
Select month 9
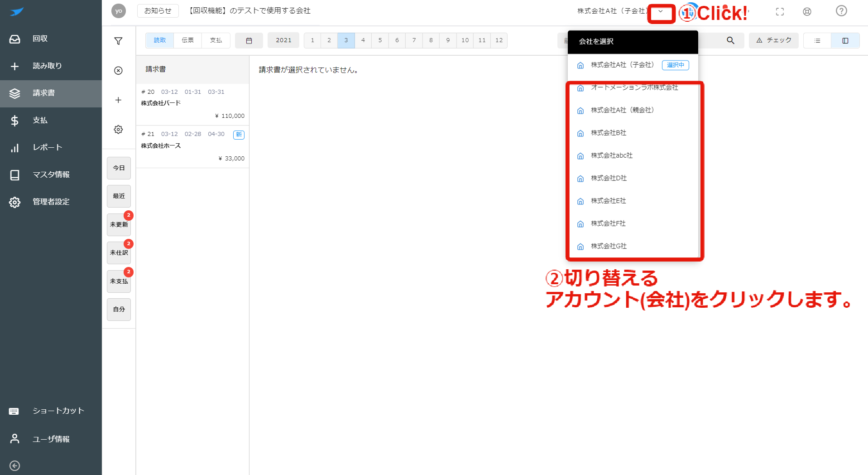point(448,40)
